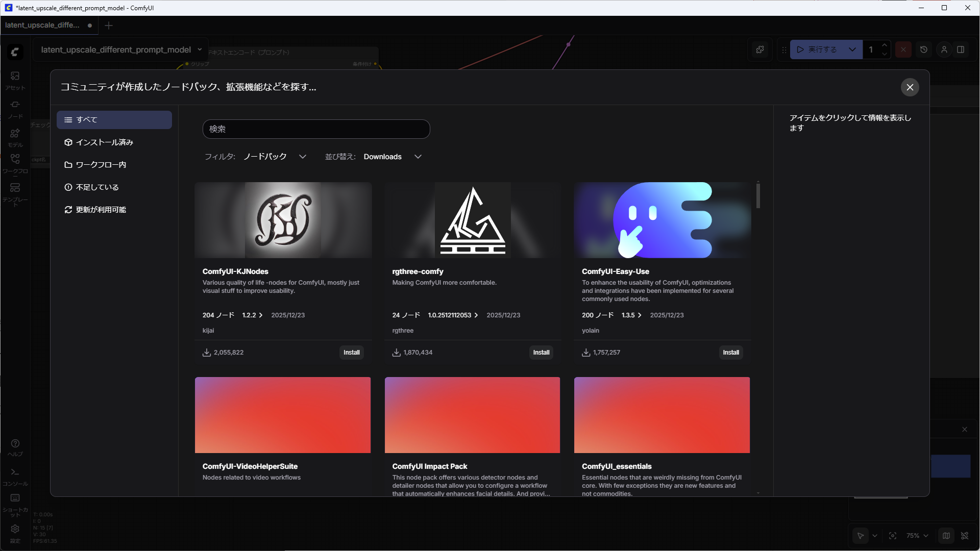Image resolution: width=980 pixels, height=551 pixels.
Task: Open the Templates sidebar icon
Action: click(x=15, y=188)
